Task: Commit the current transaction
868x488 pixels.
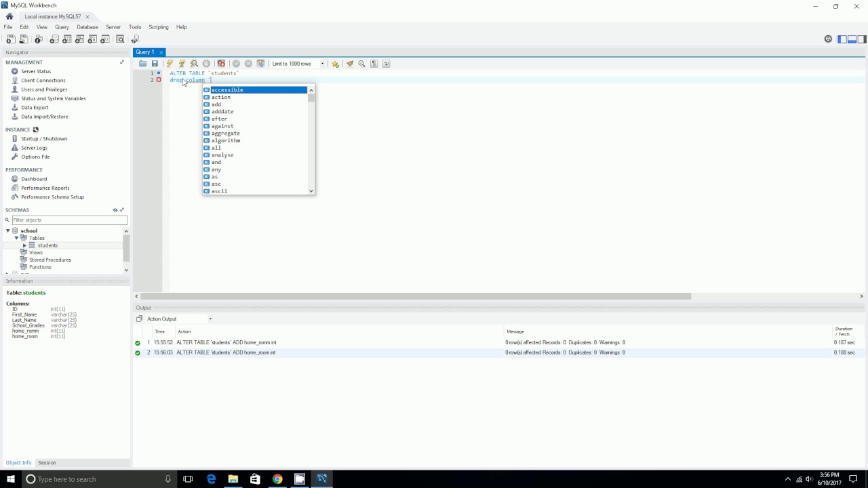Action: [236, 64]
